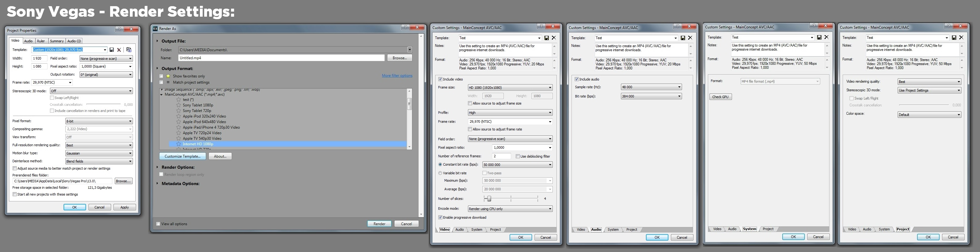Click the render preset list scrollbar thumb
The width and height of the screenshot is (980, 252).
(409, 104)
